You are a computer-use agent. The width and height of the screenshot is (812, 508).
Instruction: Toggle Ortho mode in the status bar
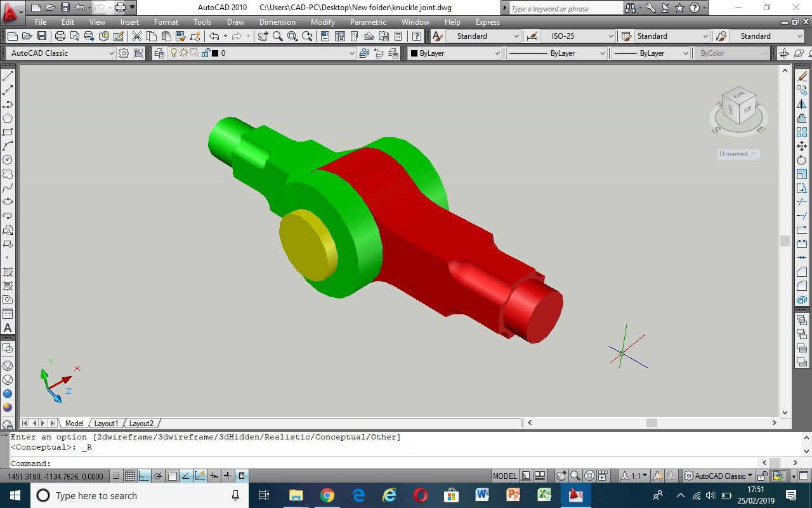143,476
